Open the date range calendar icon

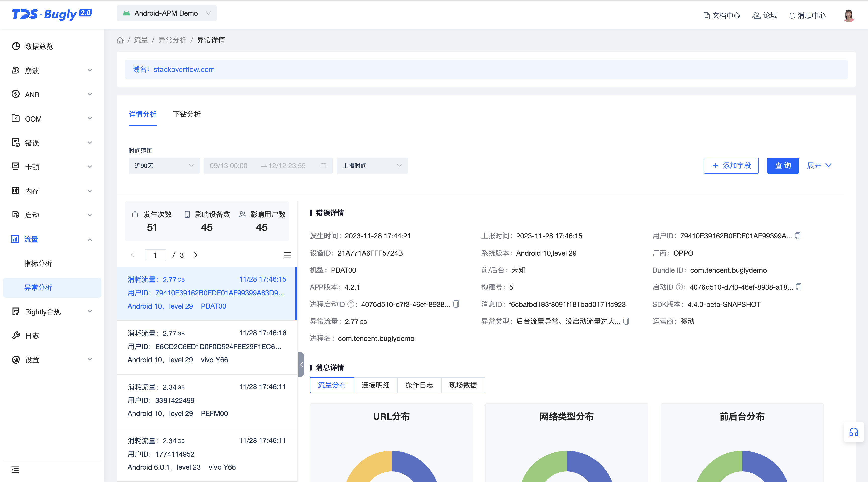[x=323, y=166]
